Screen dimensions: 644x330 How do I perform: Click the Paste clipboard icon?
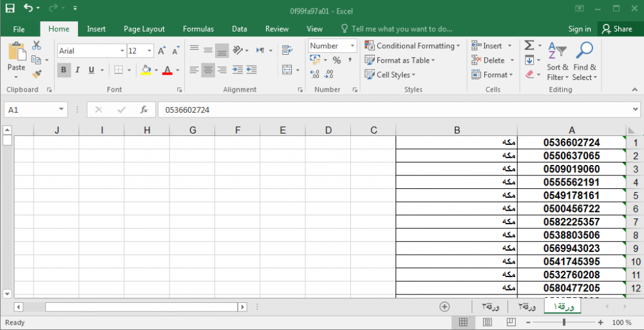pos(17,52)
